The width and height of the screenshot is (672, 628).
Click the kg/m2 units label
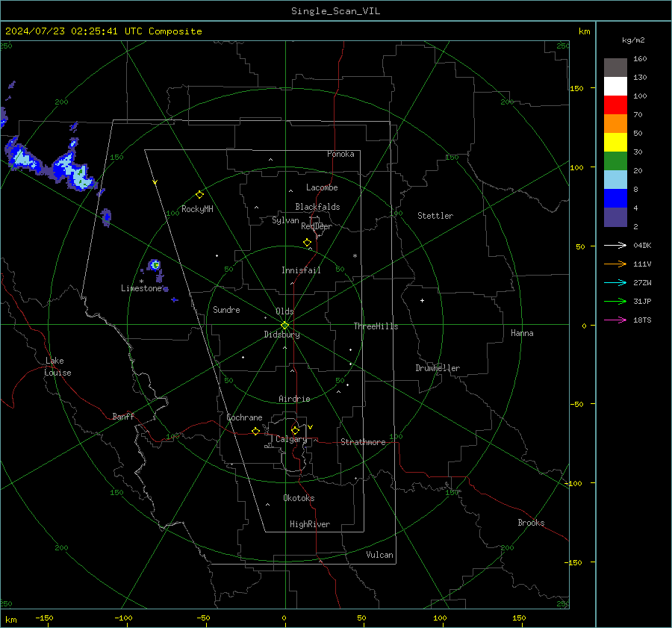point(633,40)
